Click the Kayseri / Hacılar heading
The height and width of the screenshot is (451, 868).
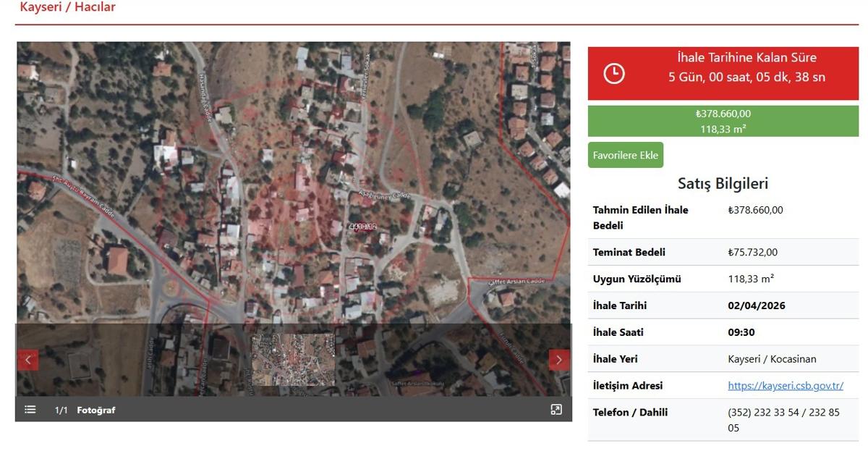[67, 7]
